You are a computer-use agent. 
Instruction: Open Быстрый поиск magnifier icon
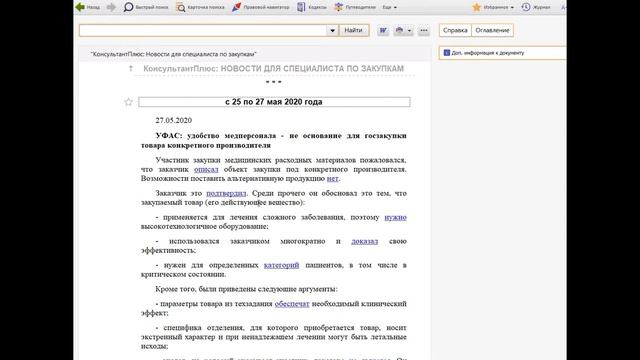[128, 7]
